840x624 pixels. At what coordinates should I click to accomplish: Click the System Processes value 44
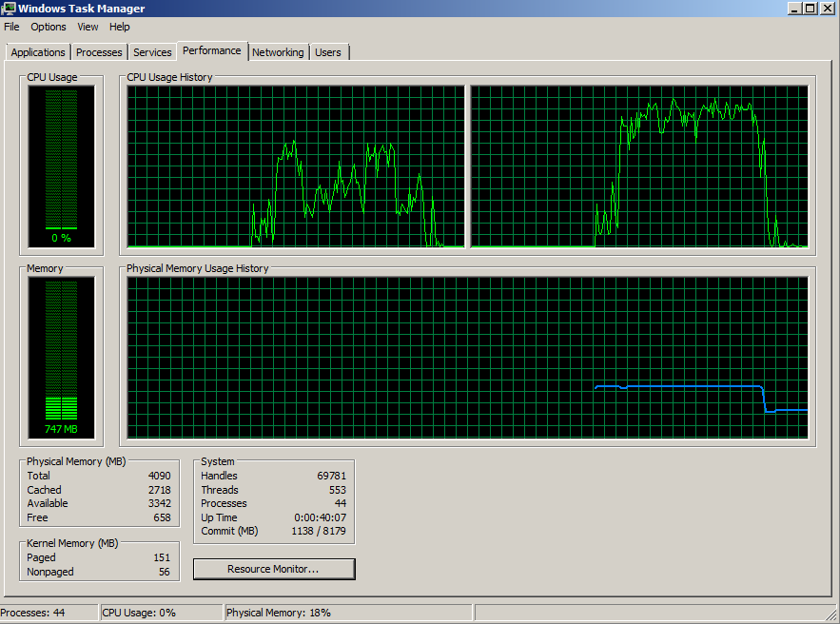click(341, 503)
